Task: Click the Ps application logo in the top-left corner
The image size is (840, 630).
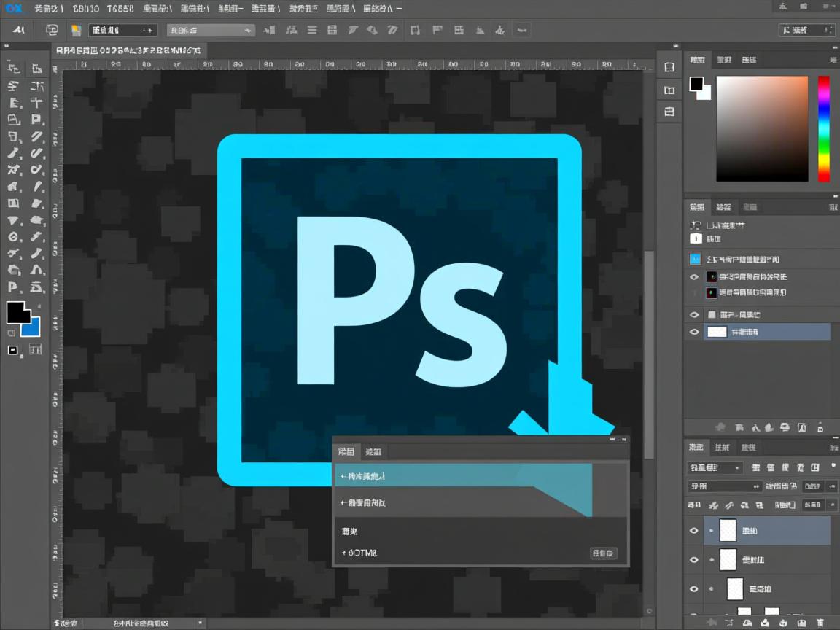Action: [x=14, y=8]
